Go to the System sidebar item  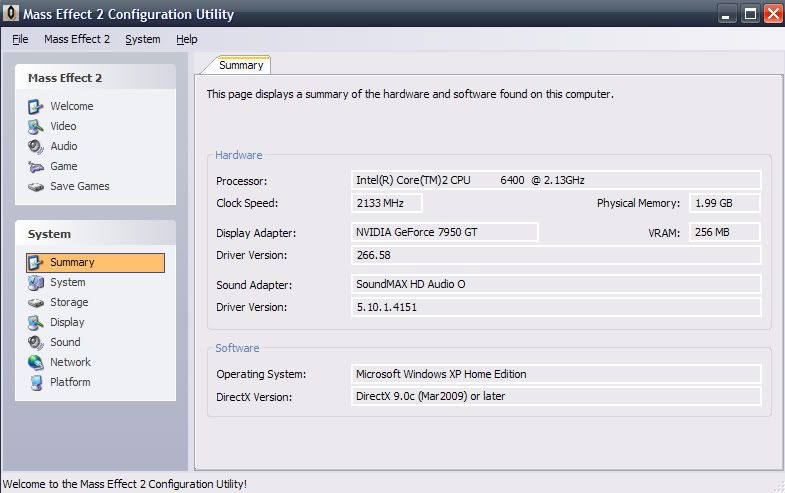68,282
